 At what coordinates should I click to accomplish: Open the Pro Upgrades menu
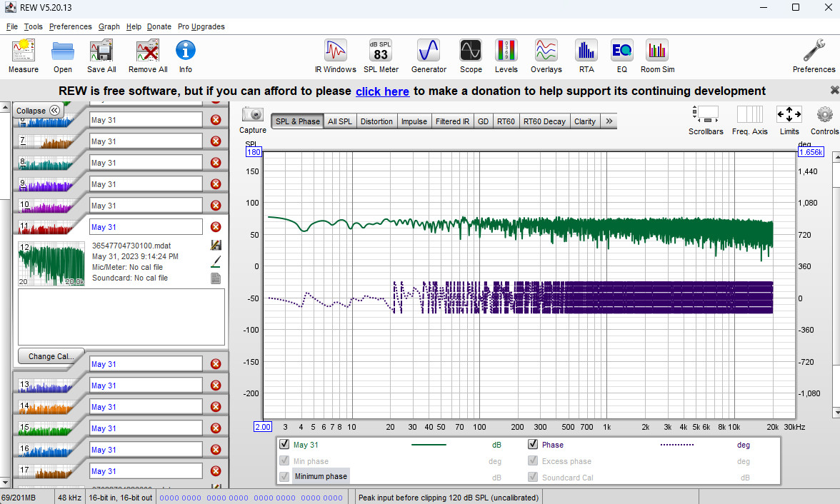click(201, 27)
